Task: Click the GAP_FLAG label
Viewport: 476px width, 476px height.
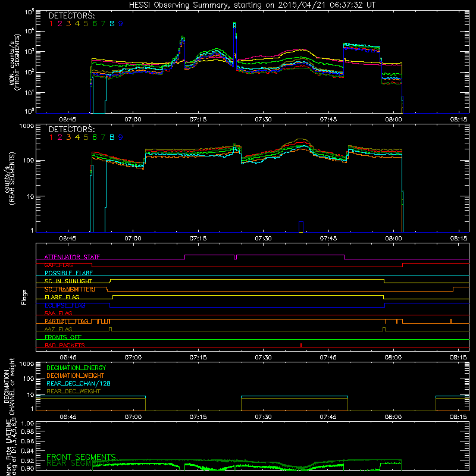Action: 58,265
